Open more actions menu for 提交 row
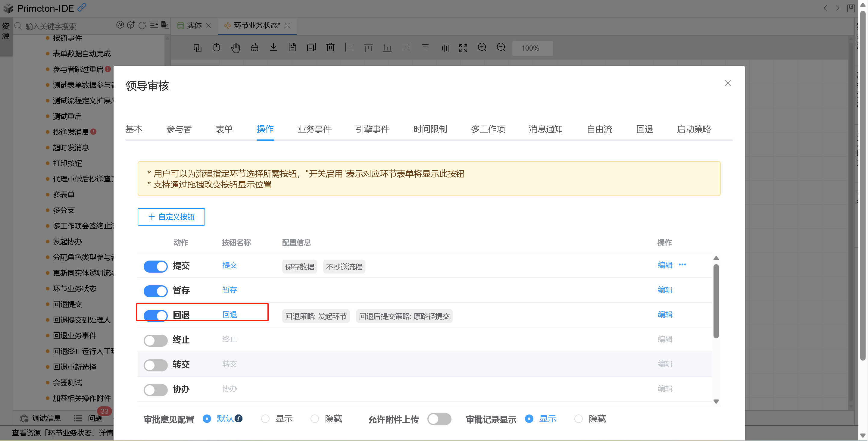The image size is (868, 441). pos(682,265)
